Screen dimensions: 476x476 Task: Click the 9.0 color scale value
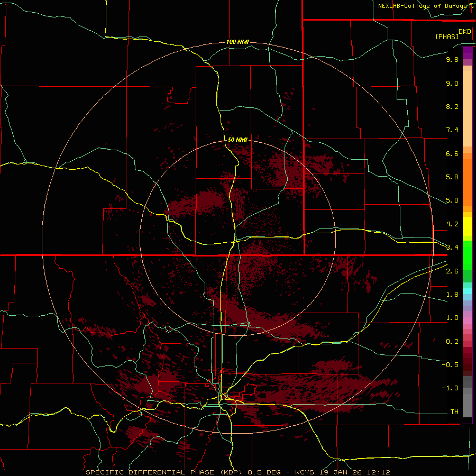tap(452, 83)
